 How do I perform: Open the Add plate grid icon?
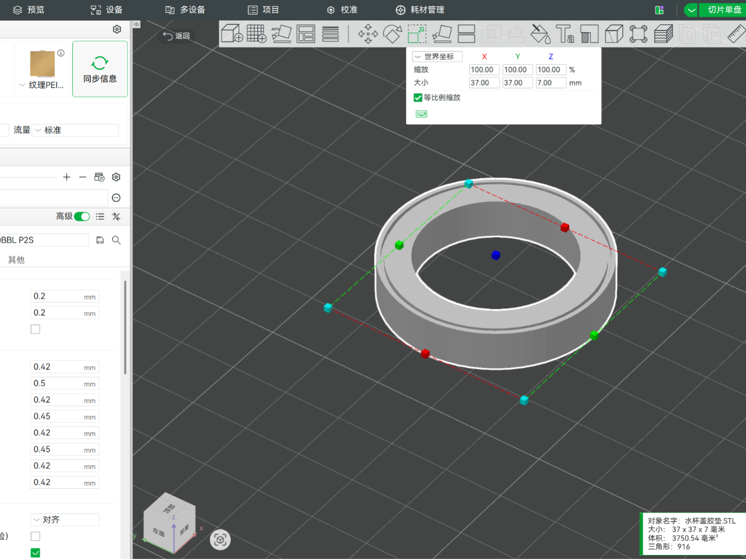click(257, 34)
